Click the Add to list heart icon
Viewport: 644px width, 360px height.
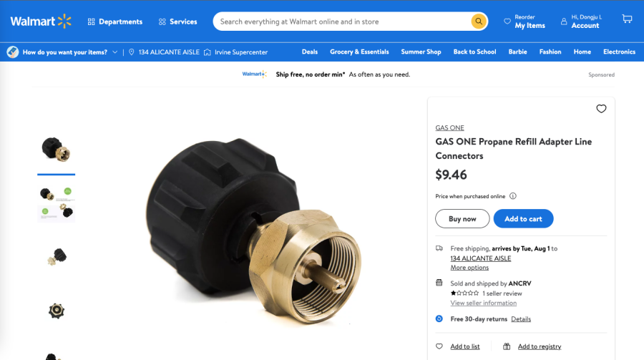439,346
